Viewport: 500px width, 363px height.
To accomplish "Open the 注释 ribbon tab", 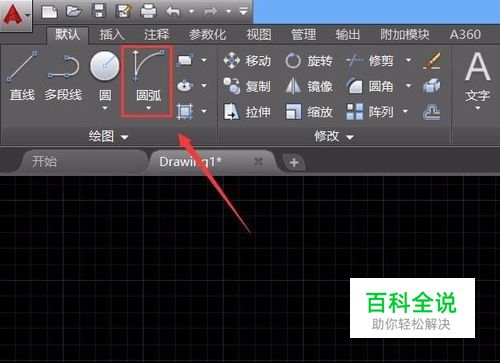I will (157, 35).
